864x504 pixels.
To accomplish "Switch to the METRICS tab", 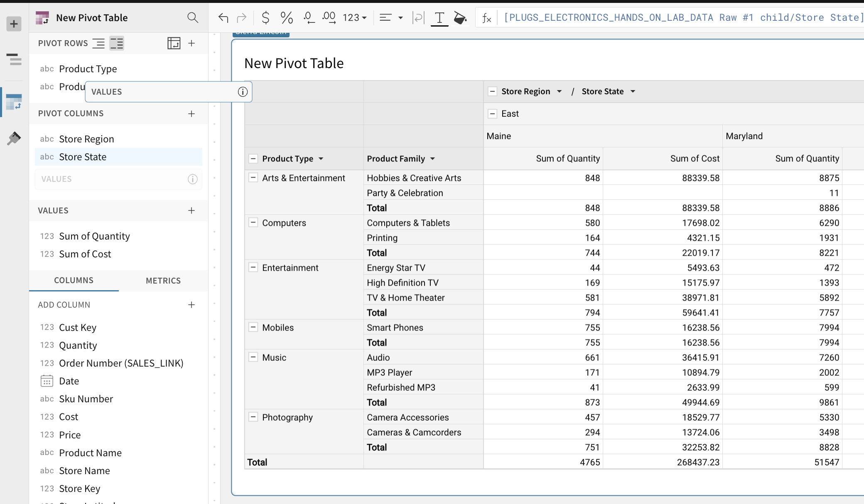I will tap(163, 281).
